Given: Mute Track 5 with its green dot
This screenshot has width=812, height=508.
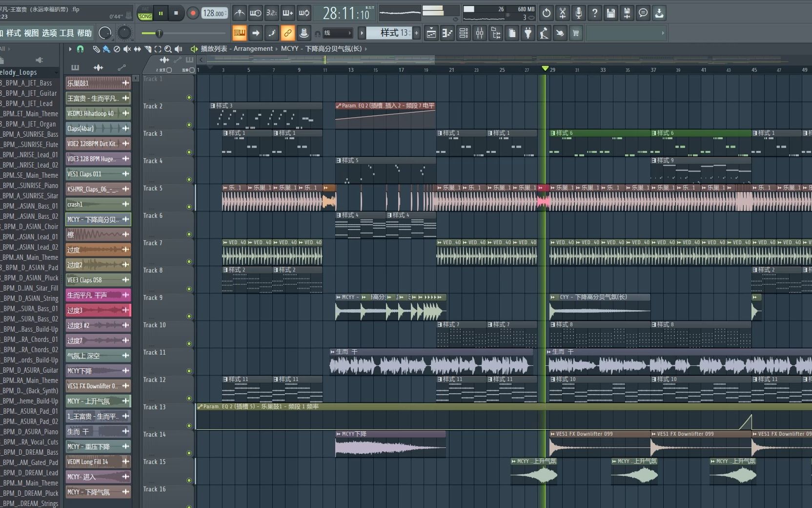Looking at the screenshot, I should (x=189, y=207).
